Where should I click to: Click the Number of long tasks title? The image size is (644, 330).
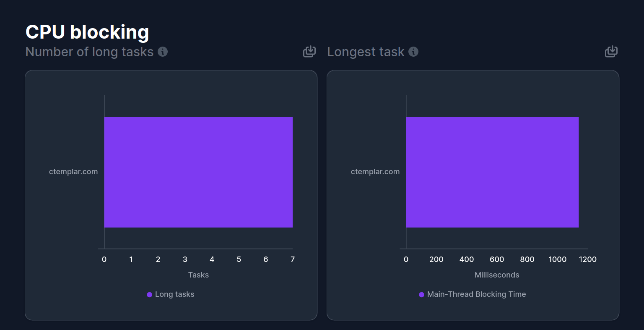pos(90,52)
